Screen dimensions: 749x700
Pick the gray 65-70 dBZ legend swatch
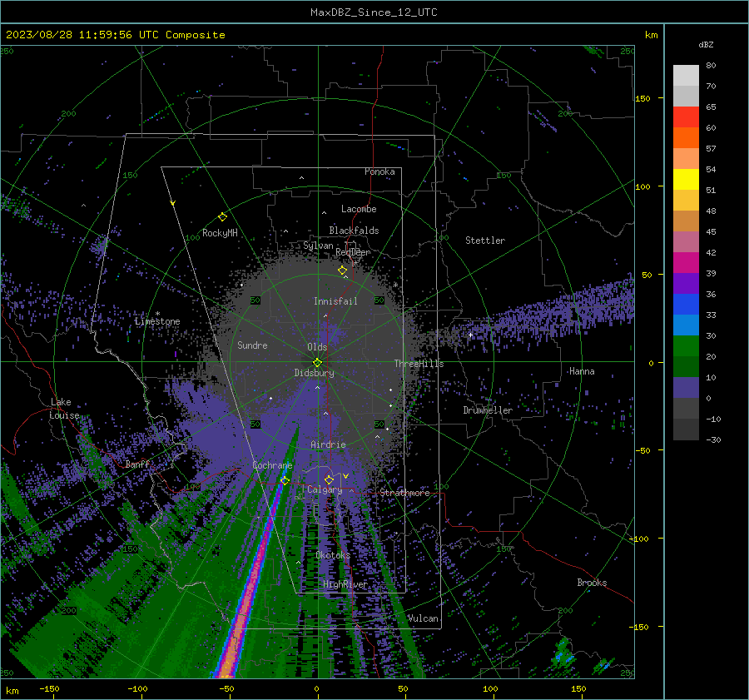click(686, 96)
